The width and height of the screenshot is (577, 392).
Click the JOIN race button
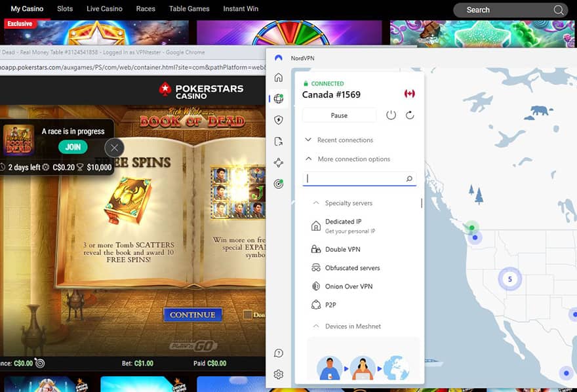73,147
